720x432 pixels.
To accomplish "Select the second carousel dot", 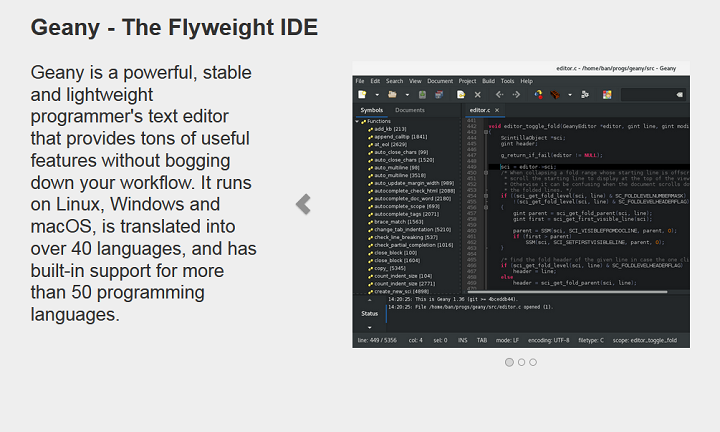I will pos(521,362).
